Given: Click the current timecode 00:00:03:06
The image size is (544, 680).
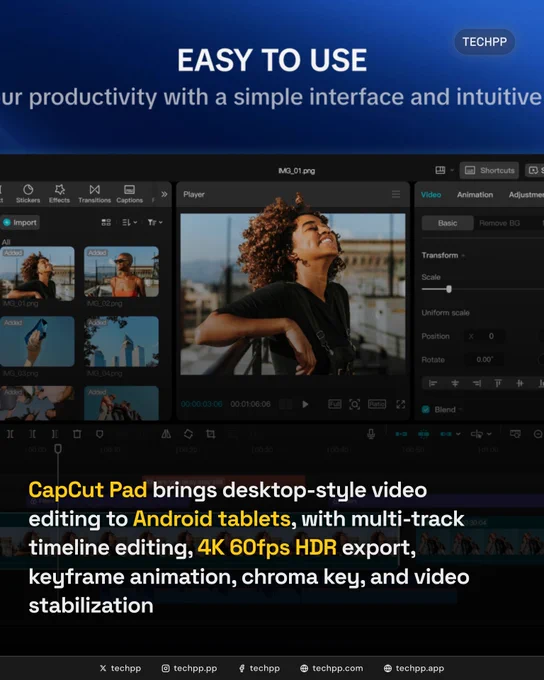Looking at the screenshot, I should coord(202,404).
